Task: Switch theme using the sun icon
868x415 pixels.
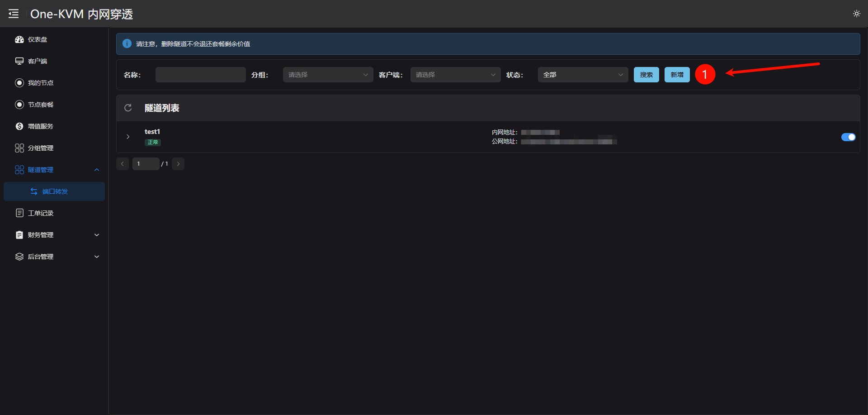Action: [x=856, y=14]
